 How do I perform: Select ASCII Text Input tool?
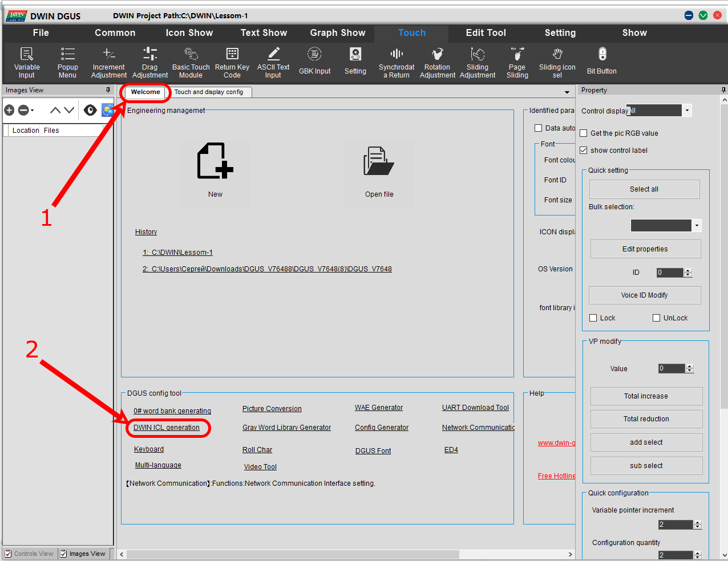[273, 62]
